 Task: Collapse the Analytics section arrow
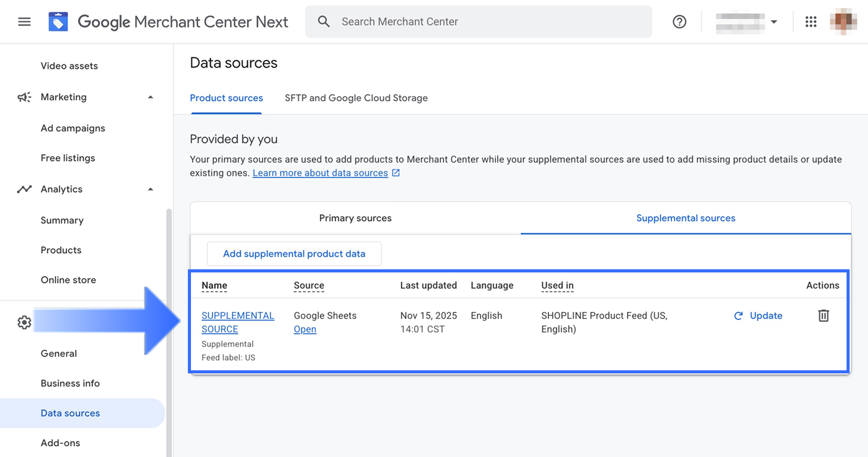click(x=151, y=189)
